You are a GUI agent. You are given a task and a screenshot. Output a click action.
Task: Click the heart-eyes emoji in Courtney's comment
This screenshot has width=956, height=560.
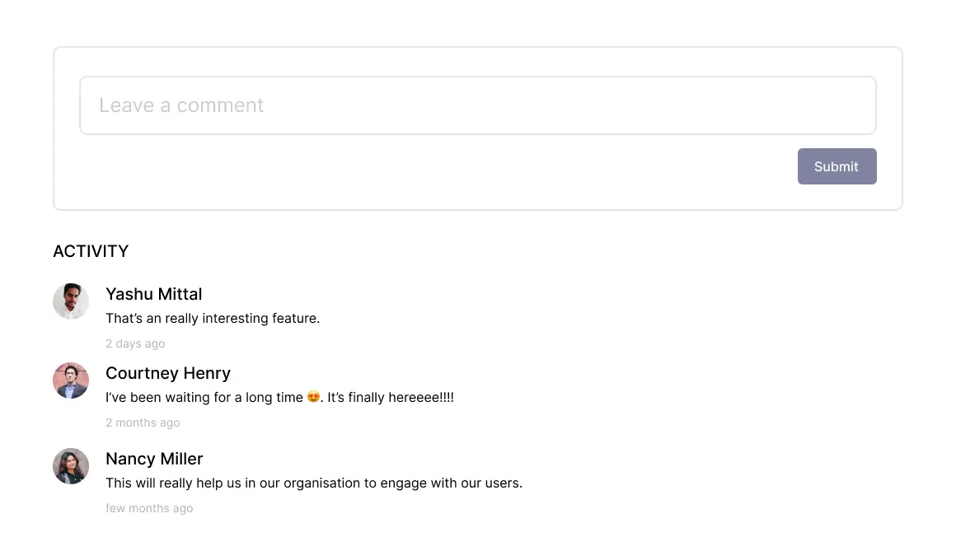pos(312,397)
